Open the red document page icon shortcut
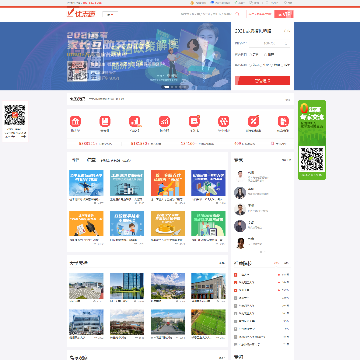This screenshot has height=360, width=360. [x=283, y=121]
